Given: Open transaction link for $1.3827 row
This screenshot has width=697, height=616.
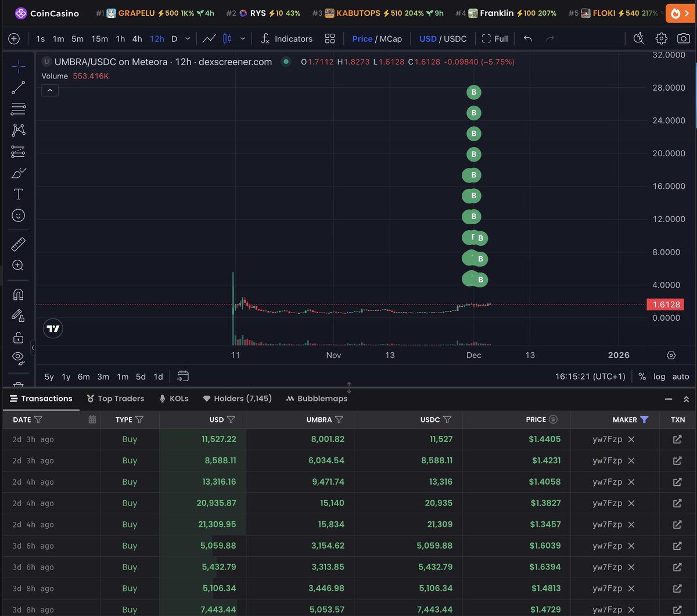Looking at the screenshot, I should point(677,503).
